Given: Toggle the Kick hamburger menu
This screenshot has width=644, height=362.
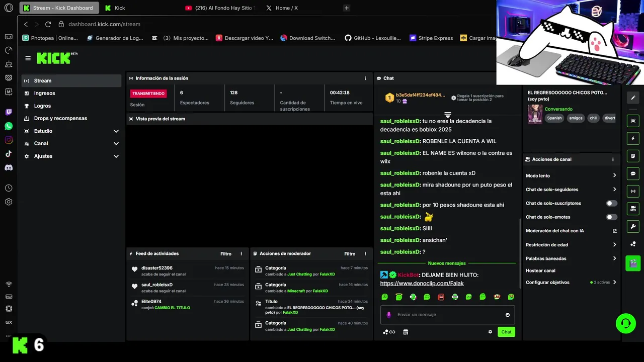Looking at the screenshot, I should [28, 58].
